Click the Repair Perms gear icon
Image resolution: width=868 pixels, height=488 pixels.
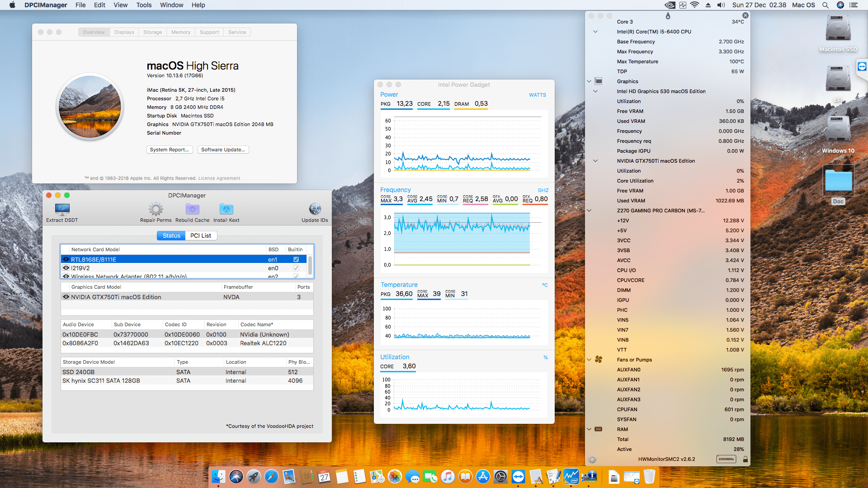tap(156, 209)
